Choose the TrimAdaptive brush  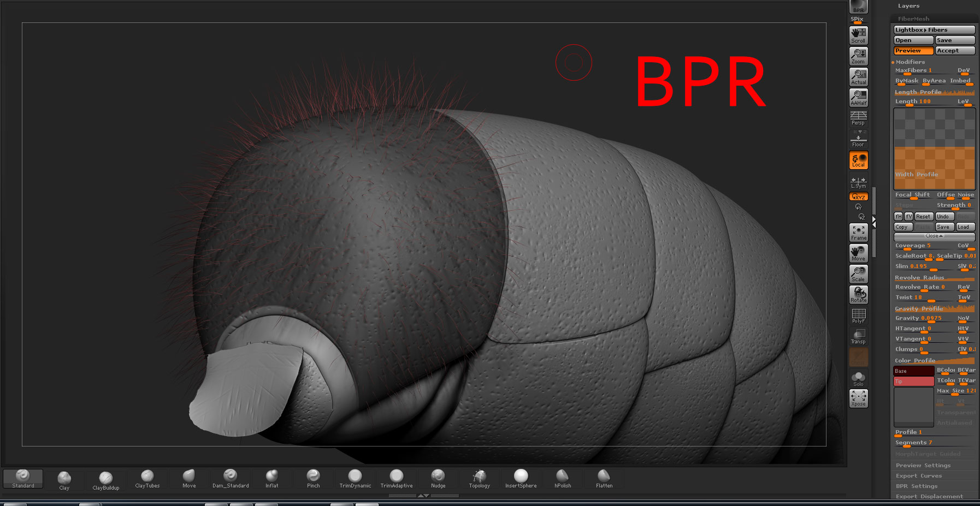(x=397, y=479)
